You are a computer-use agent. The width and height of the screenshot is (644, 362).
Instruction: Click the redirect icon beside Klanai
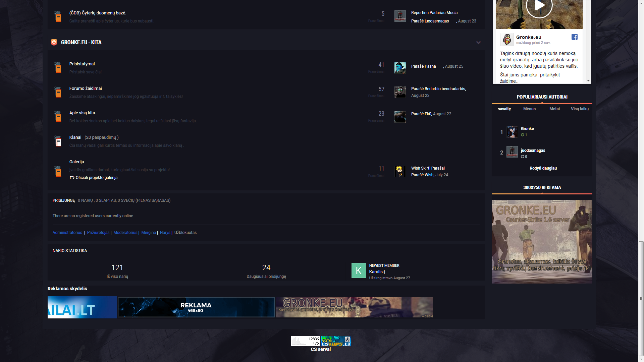coord(58,141)
